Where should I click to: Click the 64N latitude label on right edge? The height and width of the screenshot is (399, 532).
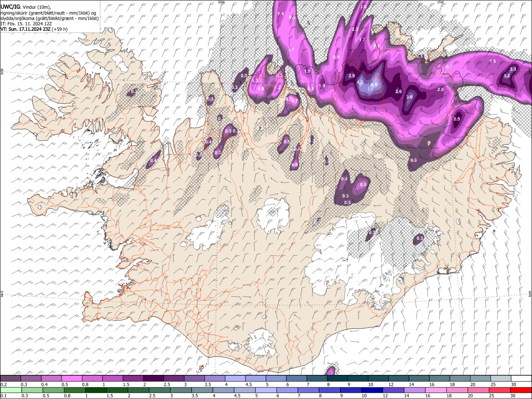530,293
